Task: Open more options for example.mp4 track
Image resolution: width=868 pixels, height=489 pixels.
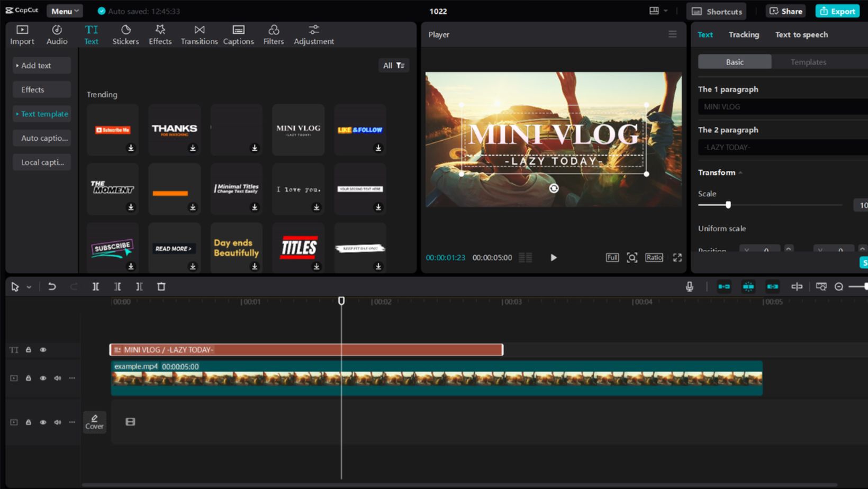Action: pyautogui.click(x=72, y=378)
